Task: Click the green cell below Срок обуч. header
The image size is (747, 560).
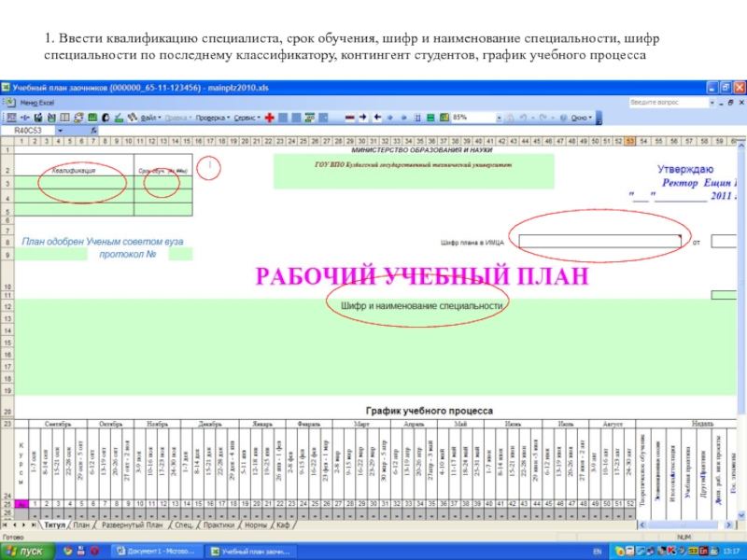Action: click(162, 183)
